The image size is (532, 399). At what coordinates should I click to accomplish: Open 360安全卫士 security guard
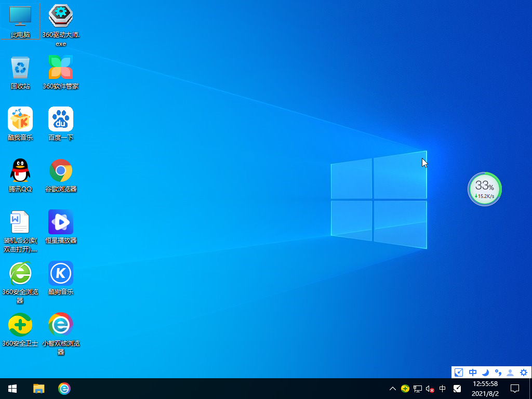(x=20, y=325)
